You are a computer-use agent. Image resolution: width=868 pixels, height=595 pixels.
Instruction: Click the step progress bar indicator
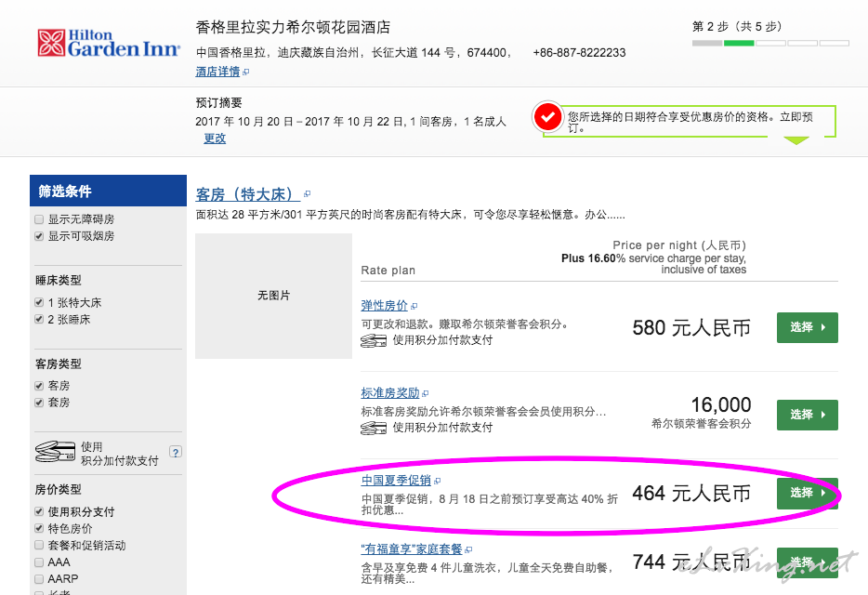pos(770,43)
